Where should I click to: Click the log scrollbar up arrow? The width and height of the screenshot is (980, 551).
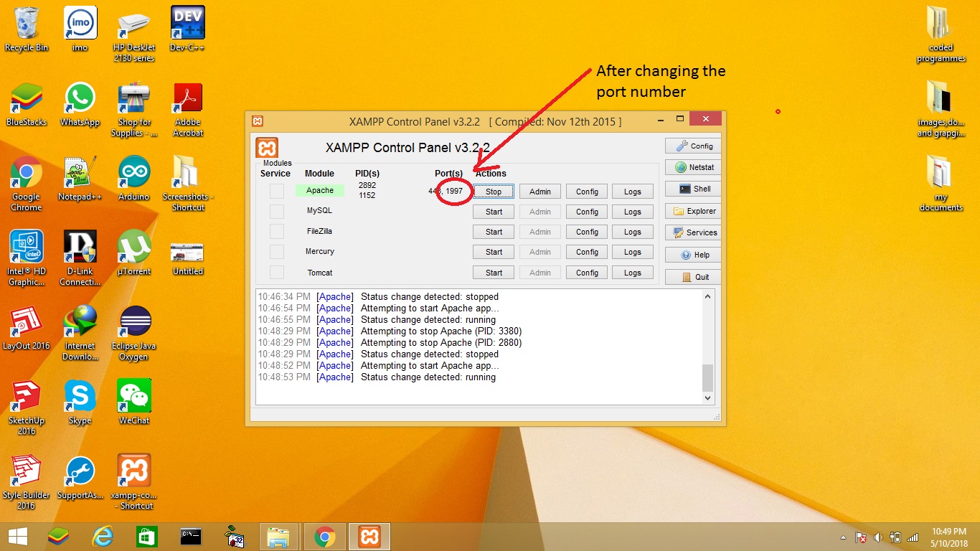[708, 296]
